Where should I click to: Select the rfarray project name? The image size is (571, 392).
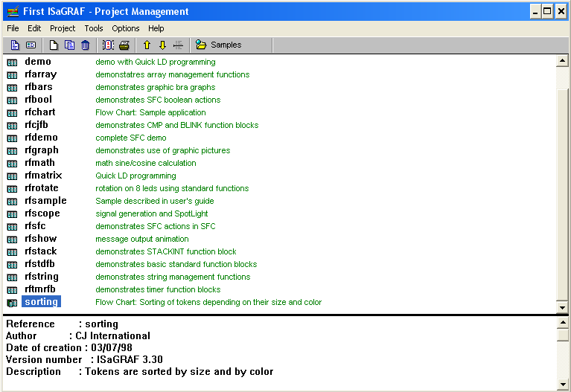coord(41,74)
